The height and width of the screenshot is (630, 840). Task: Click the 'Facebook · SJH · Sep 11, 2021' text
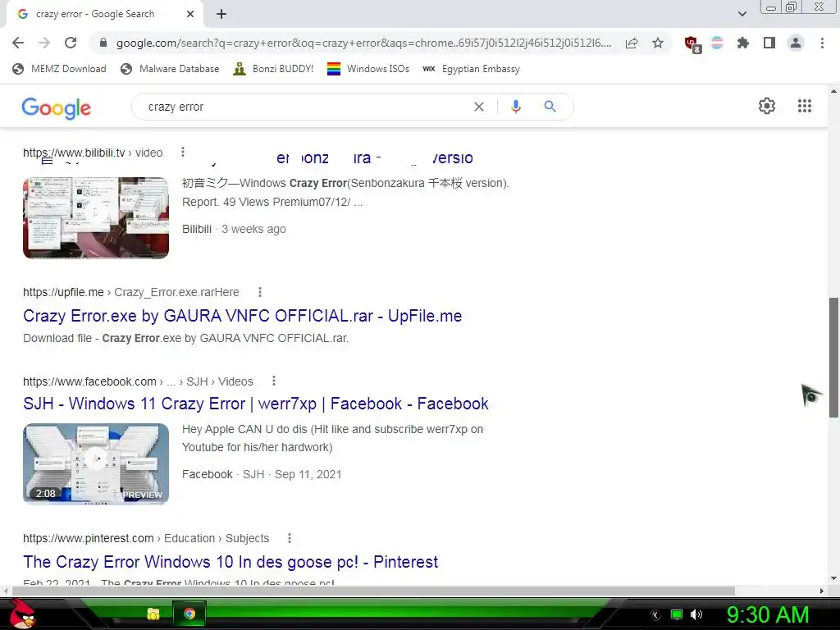pyautogui.click(x=262, y=474)
